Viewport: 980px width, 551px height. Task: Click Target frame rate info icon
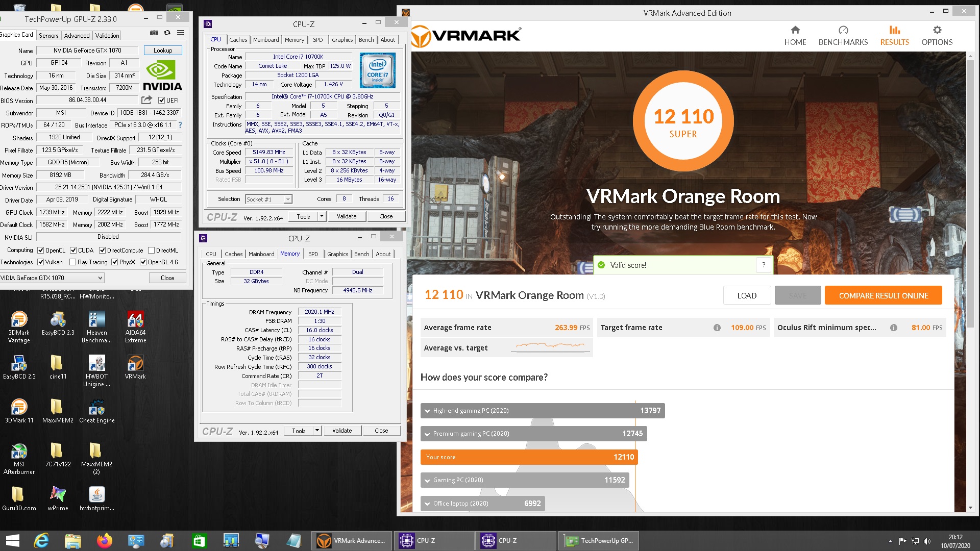pos(717,328)
